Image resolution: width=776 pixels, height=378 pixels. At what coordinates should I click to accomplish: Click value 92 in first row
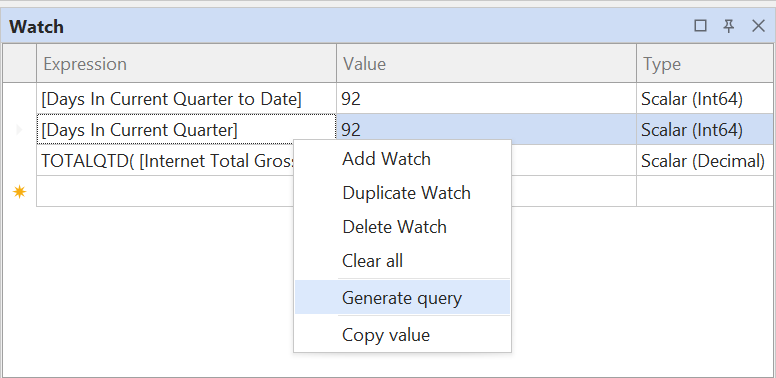(486, 99)
